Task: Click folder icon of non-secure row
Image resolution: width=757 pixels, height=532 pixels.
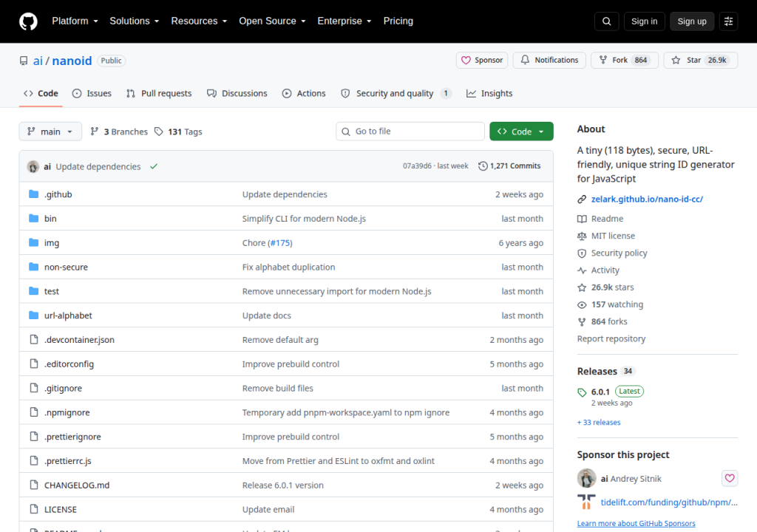Action: click(x=33, y=267)
